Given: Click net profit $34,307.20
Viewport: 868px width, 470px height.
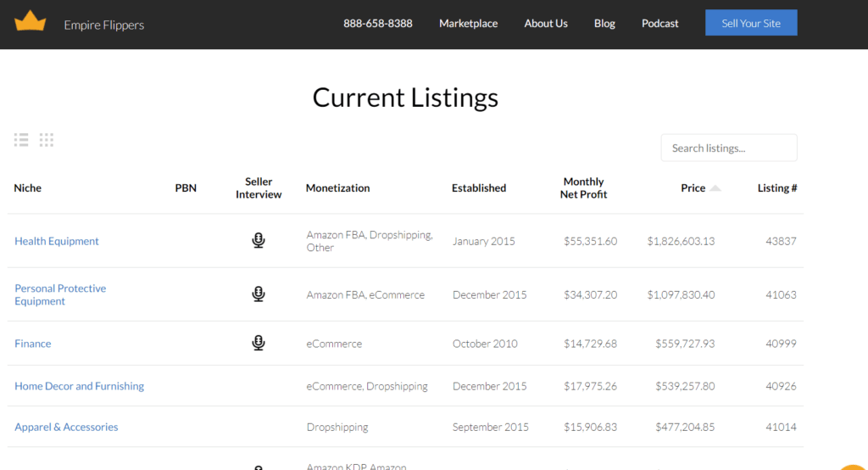Looking at the screenshot, I should (x=590, y=295).
